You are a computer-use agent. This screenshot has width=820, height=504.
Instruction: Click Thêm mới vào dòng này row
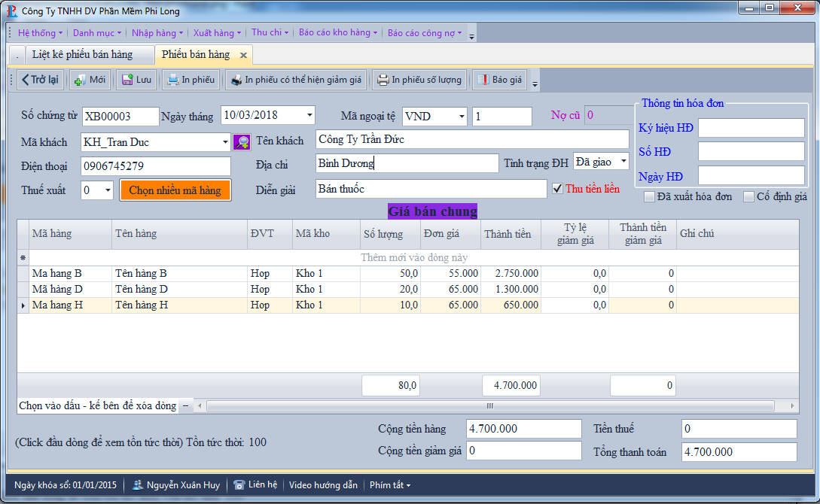414,257
